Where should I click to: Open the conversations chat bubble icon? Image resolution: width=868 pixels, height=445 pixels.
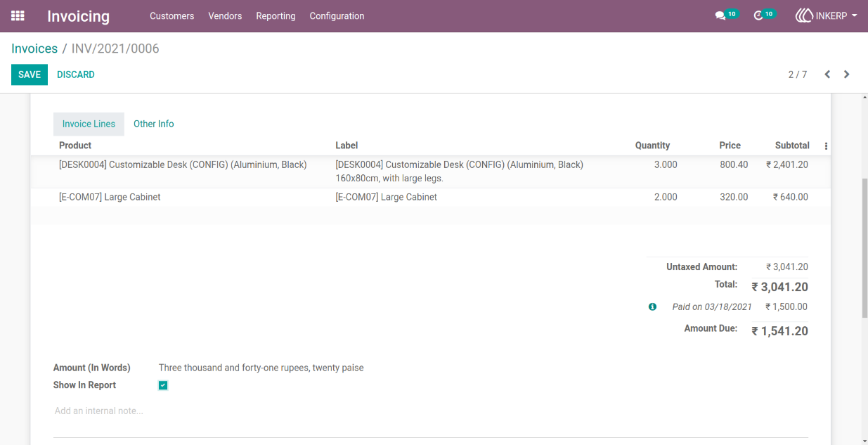pos(720,15)
